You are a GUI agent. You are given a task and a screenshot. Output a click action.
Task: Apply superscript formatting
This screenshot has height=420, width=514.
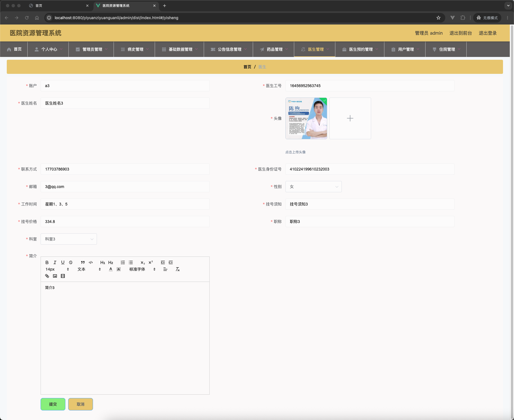click(151, 262)
